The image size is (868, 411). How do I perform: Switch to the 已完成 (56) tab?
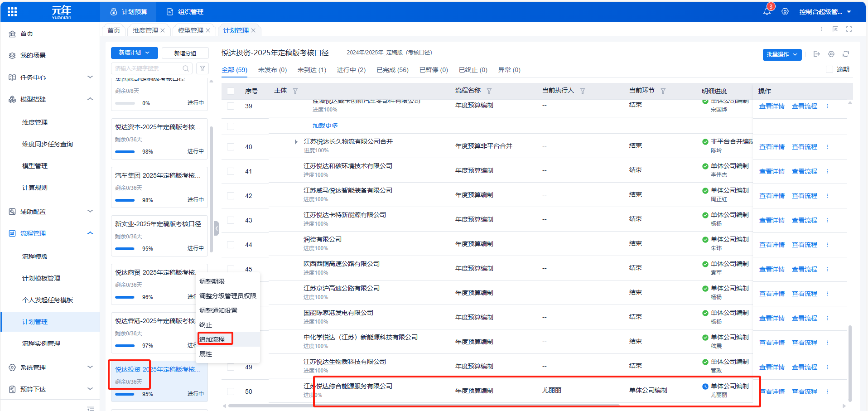point(392,70)
